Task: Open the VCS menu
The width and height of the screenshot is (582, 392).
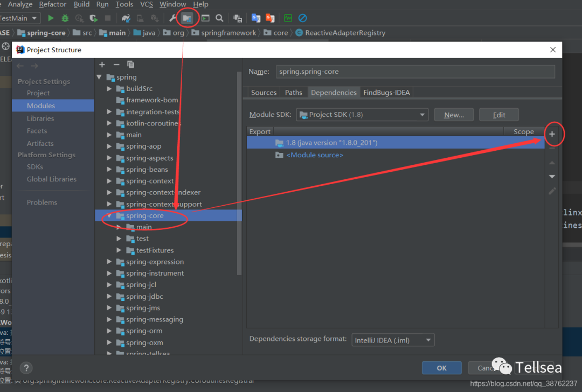Action: pos(147,4)
